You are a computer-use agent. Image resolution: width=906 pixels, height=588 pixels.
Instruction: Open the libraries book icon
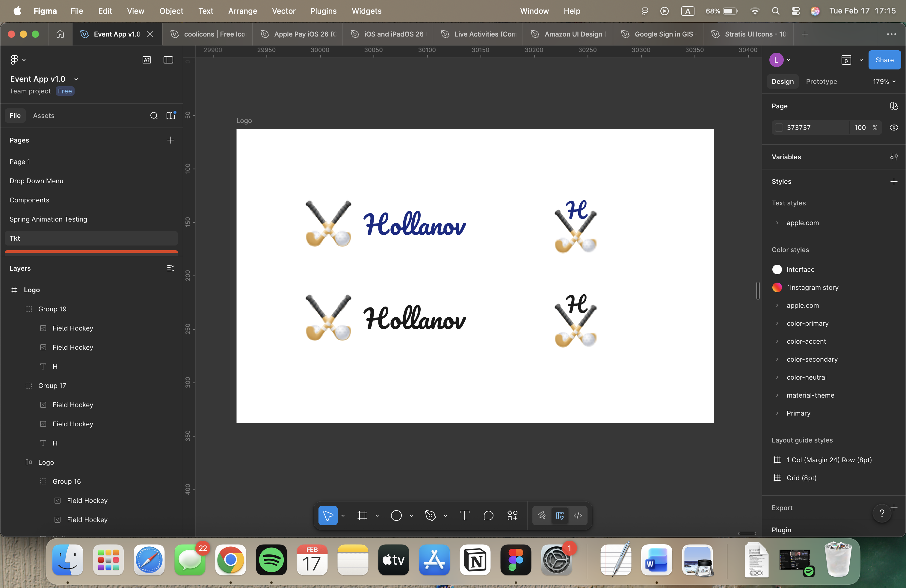click(x=171, y=116)
